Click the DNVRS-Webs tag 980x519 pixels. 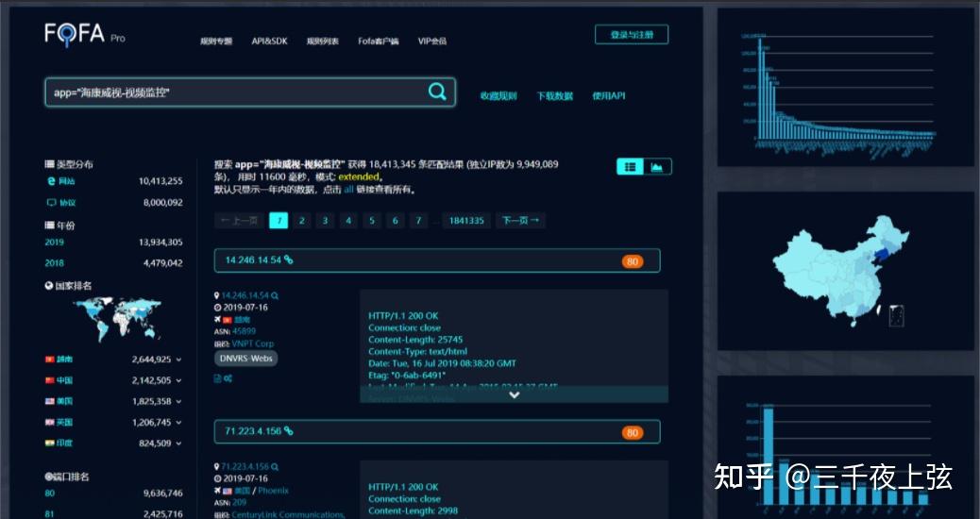point(246,359)
